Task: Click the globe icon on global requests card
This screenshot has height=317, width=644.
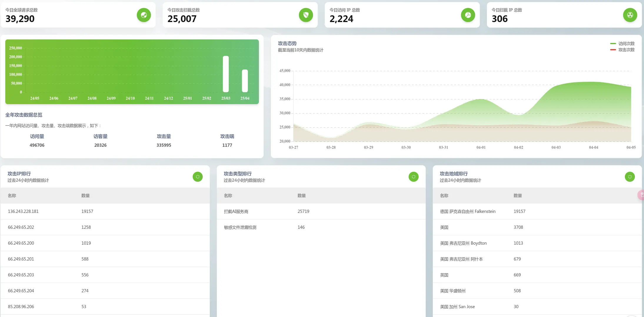Action: 144,15
